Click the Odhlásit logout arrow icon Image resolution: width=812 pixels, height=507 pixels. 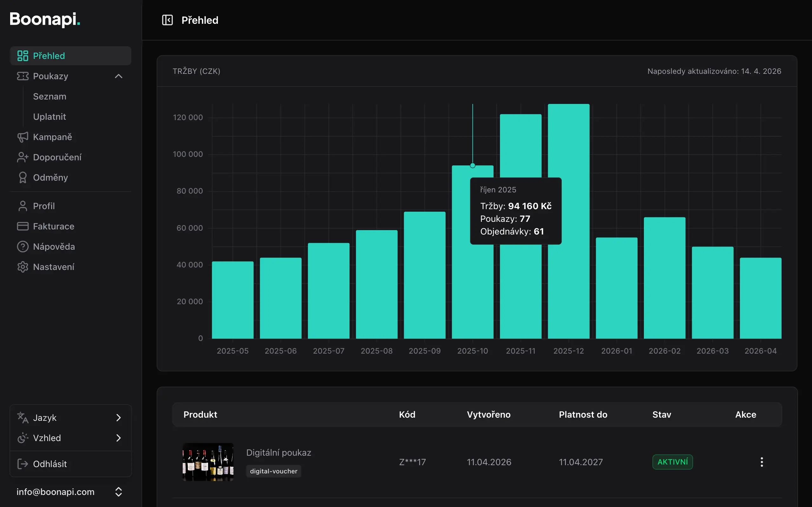tap(23, 464)
